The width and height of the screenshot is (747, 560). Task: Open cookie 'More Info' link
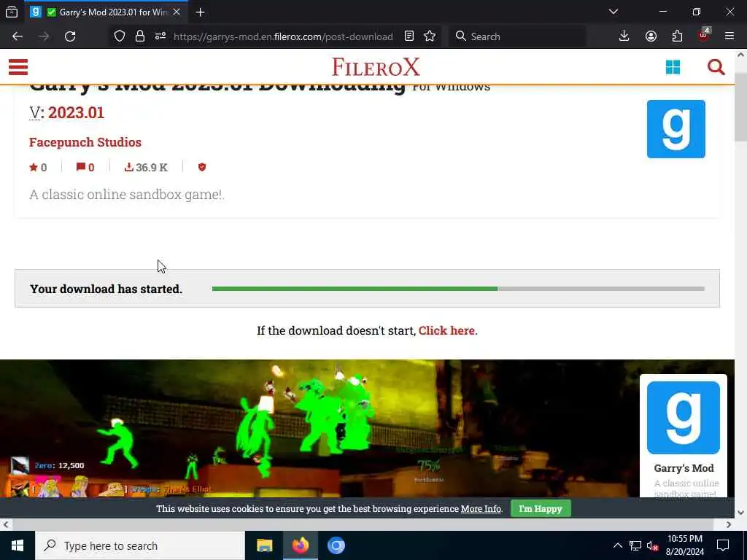481,508
